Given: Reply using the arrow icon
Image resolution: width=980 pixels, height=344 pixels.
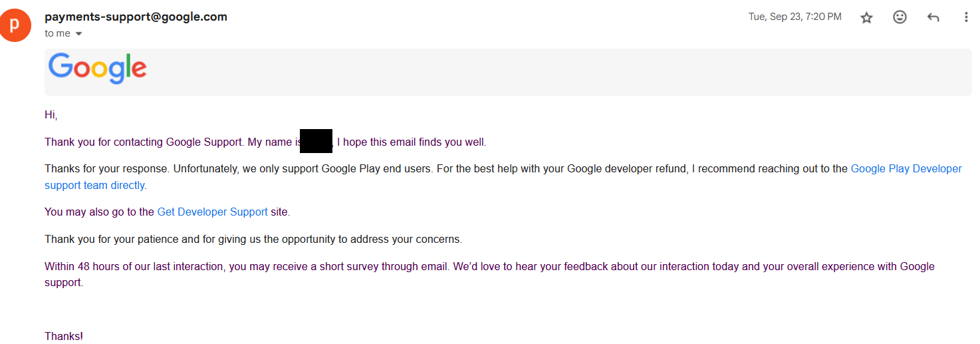Looking at the screenshot, I should tap(933, 18).
